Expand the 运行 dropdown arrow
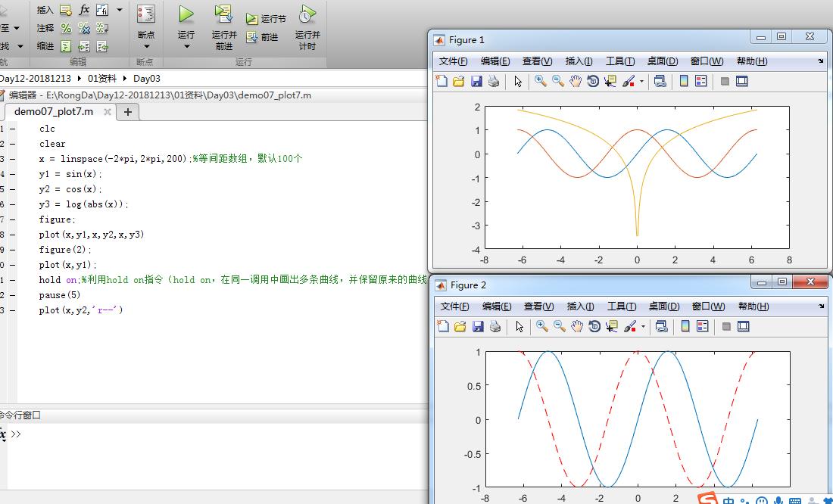Viewport: 833px width, 504px height. (186, 47)
